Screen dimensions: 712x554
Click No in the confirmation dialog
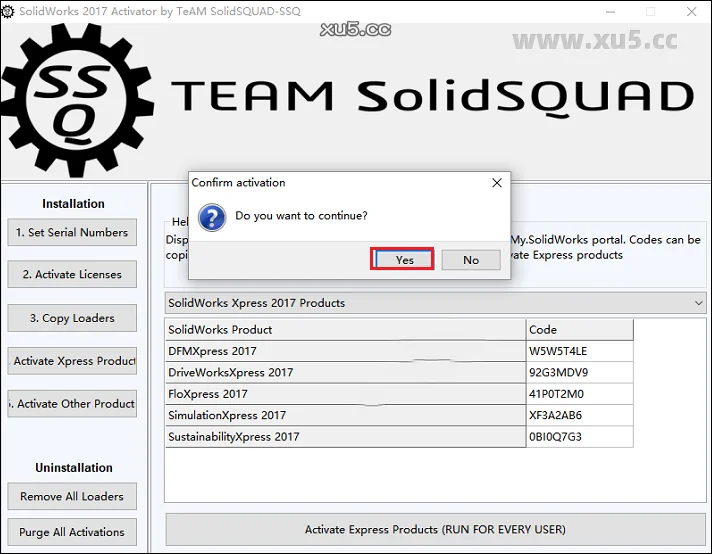(x=470, y=259)
